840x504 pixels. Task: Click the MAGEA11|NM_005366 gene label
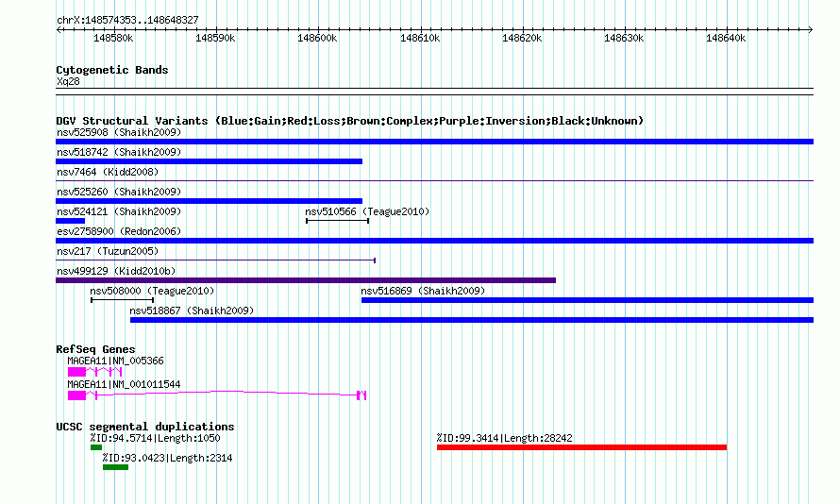(x=116, y=361)
